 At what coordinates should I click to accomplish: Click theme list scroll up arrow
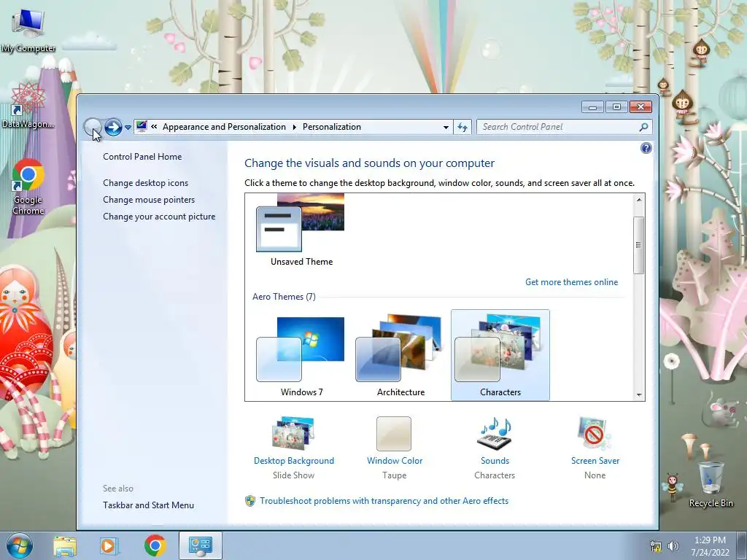[x=639, y=200]
